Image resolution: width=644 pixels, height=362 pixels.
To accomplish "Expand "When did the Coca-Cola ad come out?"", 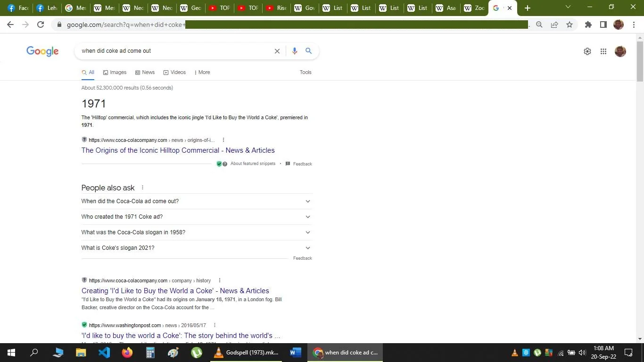I will pyautogui.click(x=197, y=201).
